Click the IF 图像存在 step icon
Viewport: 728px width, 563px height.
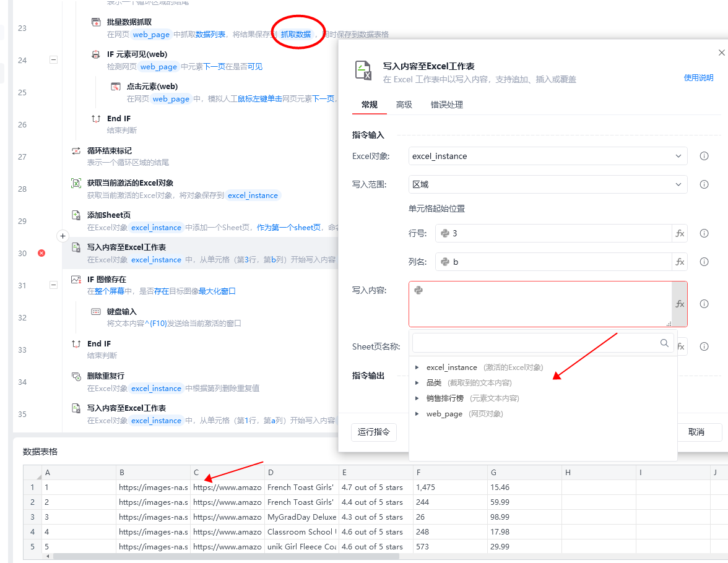76,280
